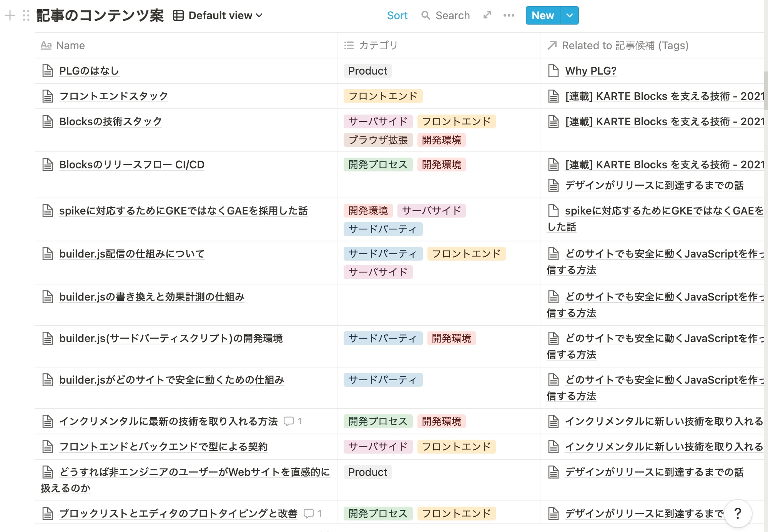The image size is (768, 532).
Task: Click the Sort button
Action: click(x=397, y=16)
